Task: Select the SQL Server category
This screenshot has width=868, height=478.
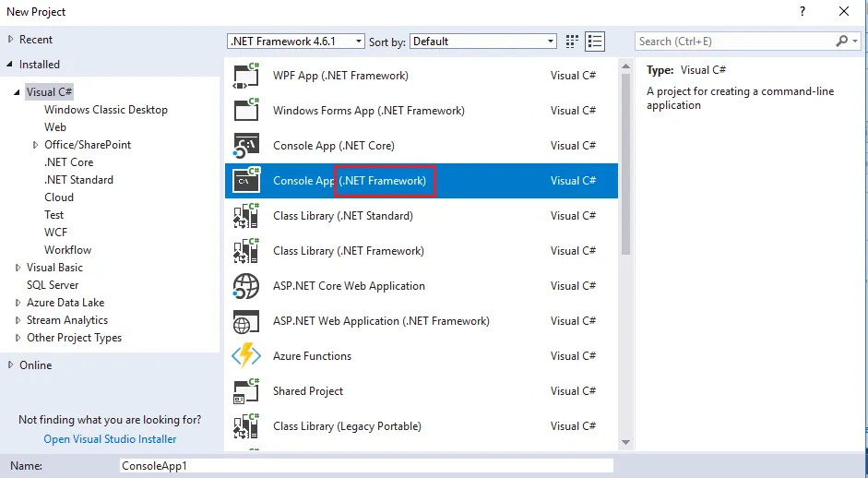Action: 53,285
